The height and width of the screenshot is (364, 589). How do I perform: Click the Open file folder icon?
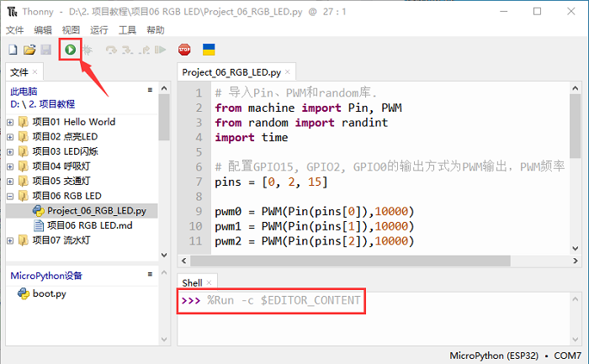(29, 50)
